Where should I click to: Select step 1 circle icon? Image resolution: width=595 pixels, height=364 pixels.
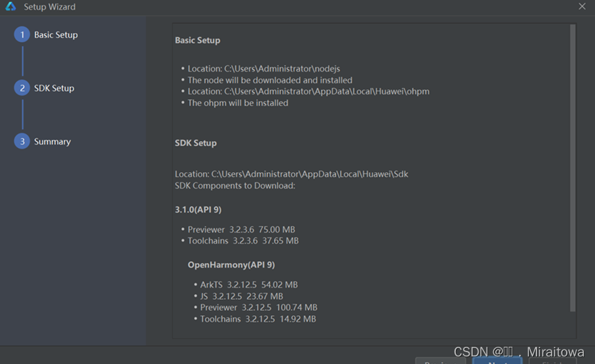coord(22,35)
